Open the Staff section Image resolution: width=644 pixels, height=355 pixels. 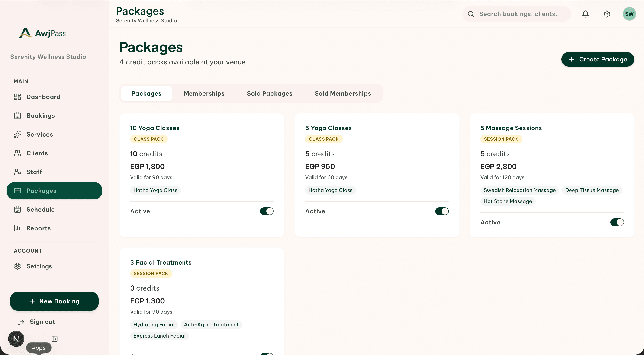click(54, 172)
